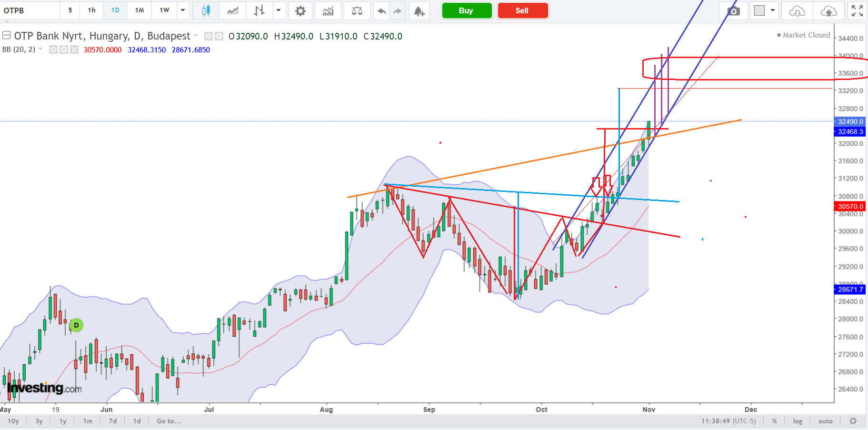Undo the last chart action
868x430 pixels.
[x=381, y=10]
